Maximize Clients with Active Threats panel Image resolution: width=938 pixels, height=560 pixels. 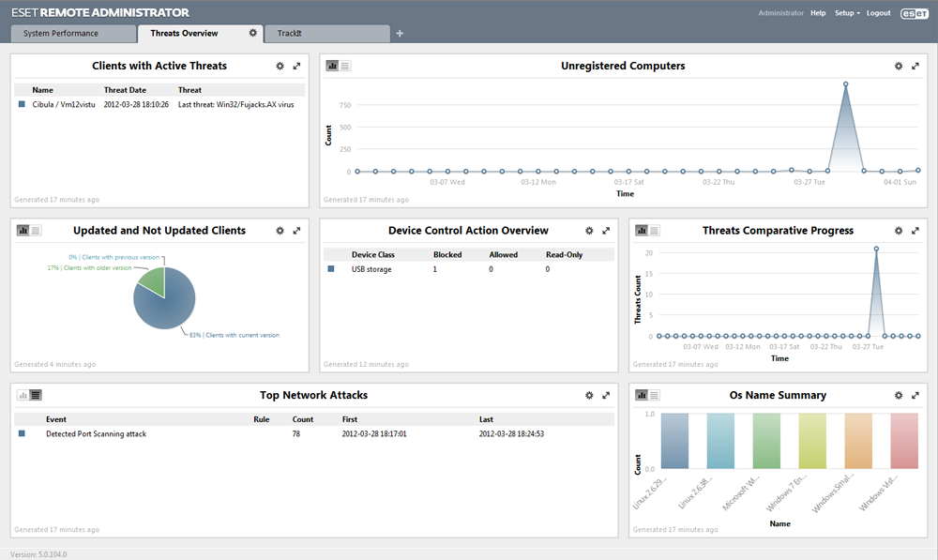[x=296, y=67]
